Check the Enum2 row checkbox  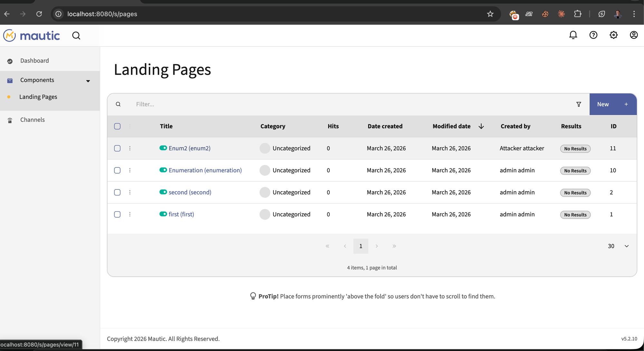117,148
